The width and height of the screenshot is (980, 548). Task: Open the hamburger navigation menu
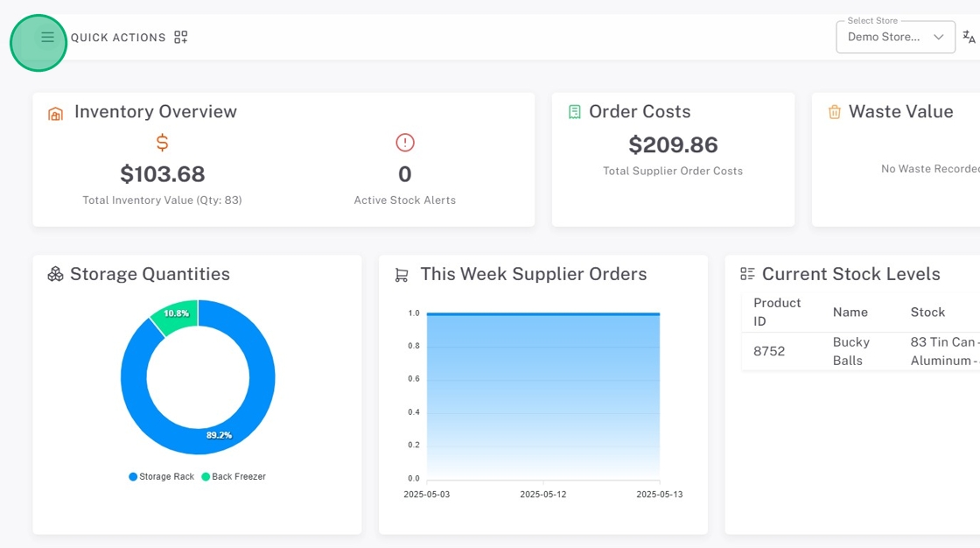click(47, 38)
